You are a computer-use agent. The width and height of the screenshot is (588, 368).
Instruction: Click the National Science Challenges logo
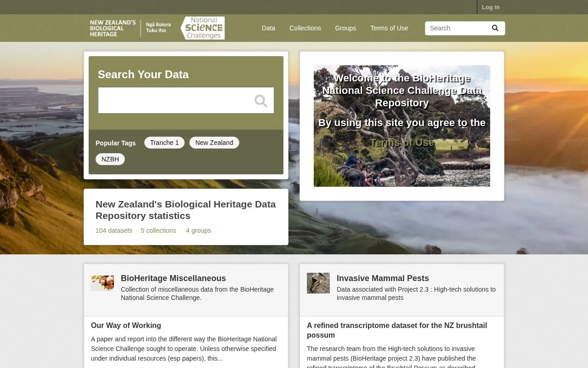pyautogui.click(x=203, y=28)
